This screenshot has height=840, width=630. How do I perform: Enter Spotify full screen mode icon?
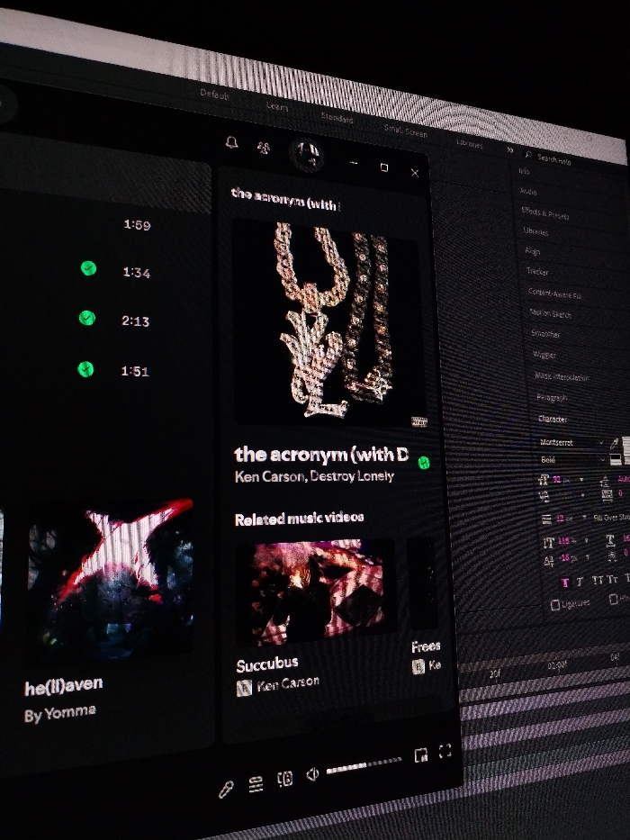point(445,751)
